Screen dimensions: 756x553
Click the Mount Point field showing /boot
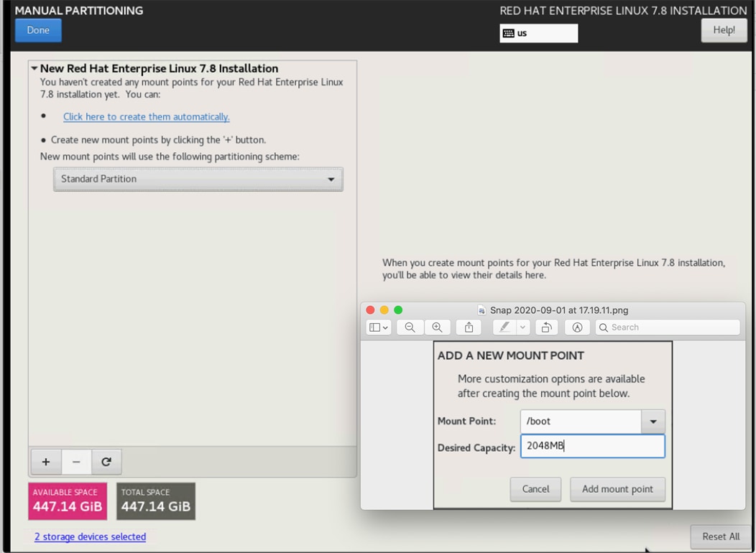click(x=581, y=422)
